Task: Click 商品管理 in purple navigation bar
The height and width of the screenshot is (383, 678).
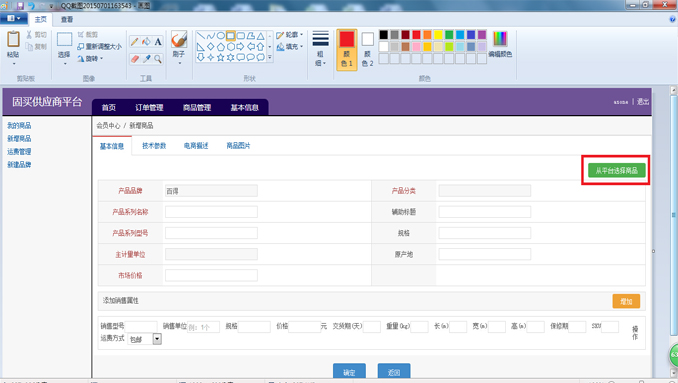Action: (x=197, y=107)
